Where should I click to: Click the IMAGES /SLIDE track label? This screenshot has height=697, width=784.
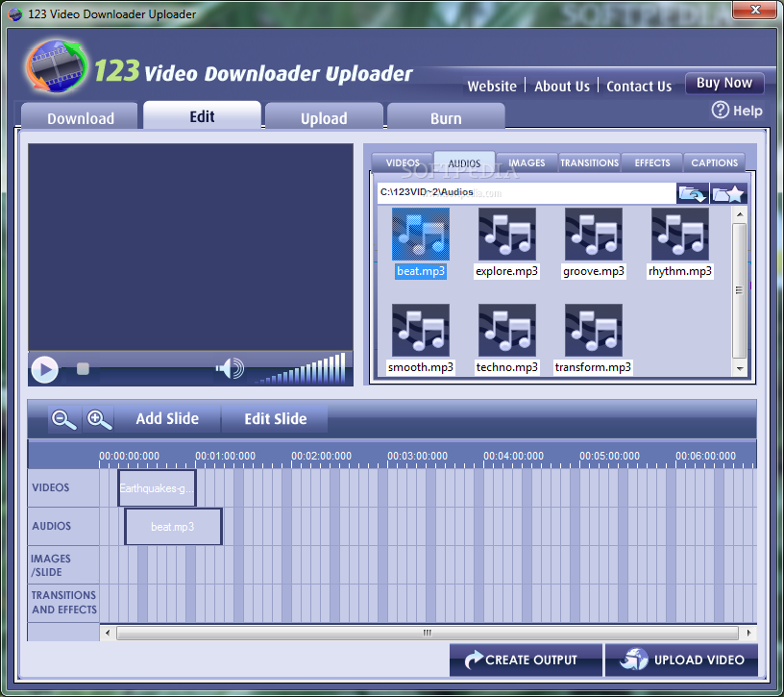(51, 565)
